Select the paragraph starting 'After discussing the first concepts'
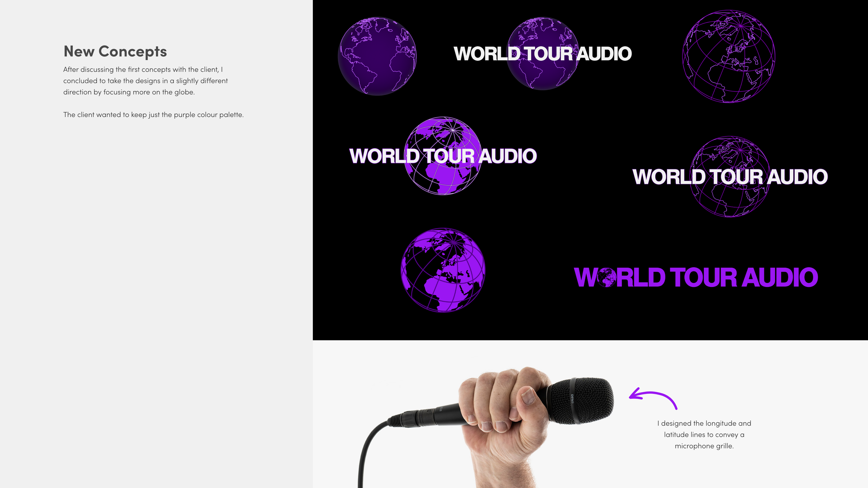This screenshot has height=488, width=868. click(145, 81)
